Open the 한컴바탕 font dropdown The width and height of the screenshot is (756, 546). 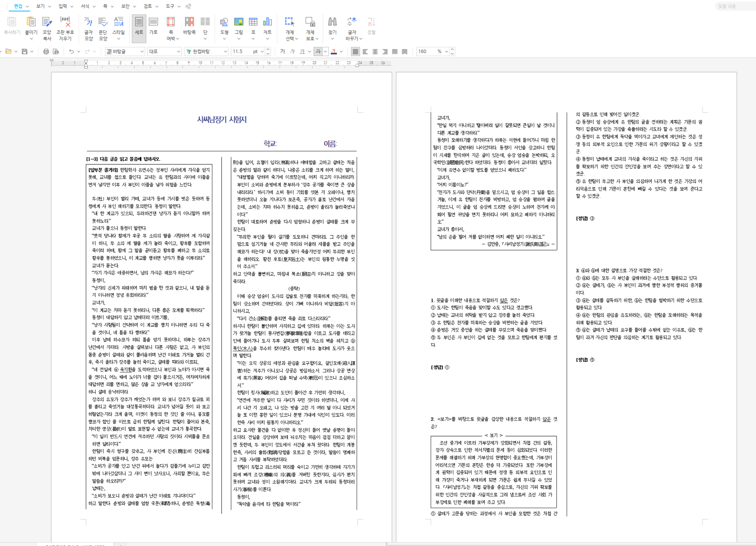[x=225, y=51]
